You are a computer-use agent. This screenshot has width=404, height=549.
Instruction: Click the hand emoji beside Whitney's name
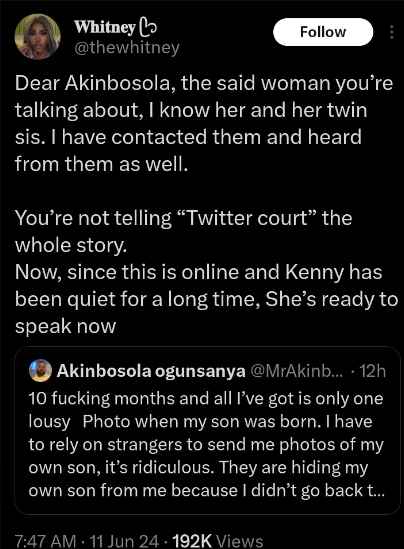click(x=148, y=27)
